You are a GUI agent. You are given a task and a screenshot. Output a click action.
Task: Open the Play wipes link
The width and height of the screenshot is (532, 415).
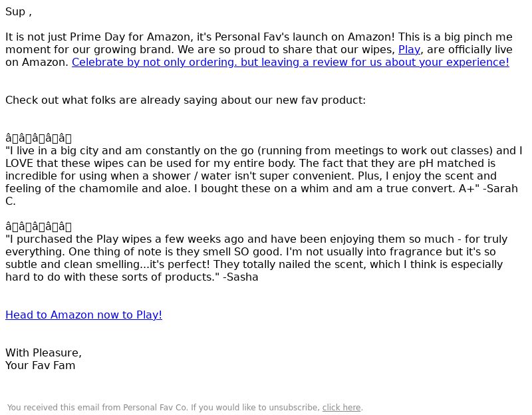tap(409, 49)
